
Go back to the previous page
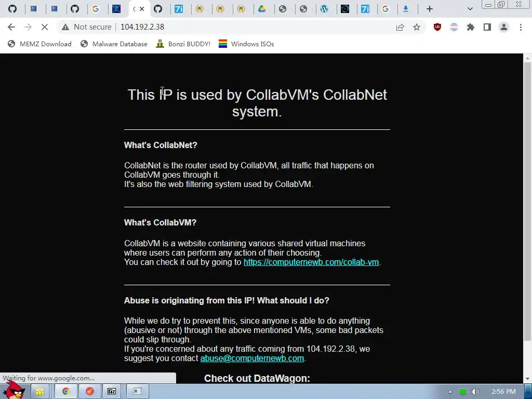click(11, 27)
